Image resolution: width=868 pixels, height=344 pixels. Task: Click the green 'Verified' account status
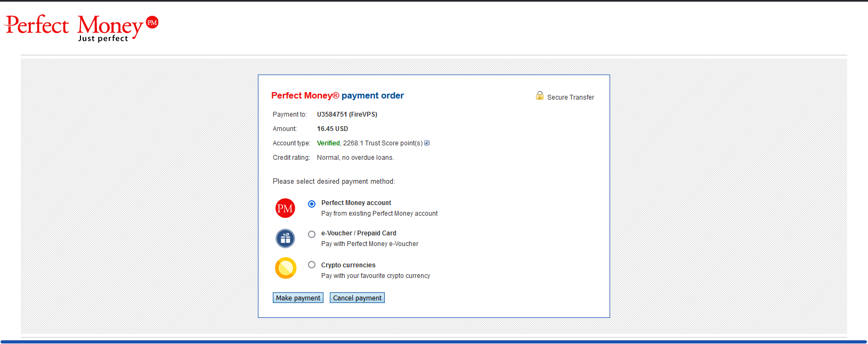328,143
